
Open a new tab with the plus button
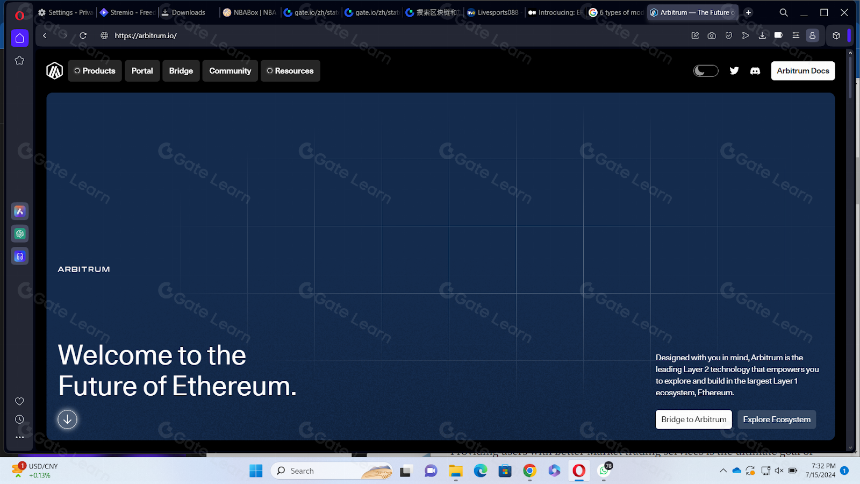tap(748, 13)
